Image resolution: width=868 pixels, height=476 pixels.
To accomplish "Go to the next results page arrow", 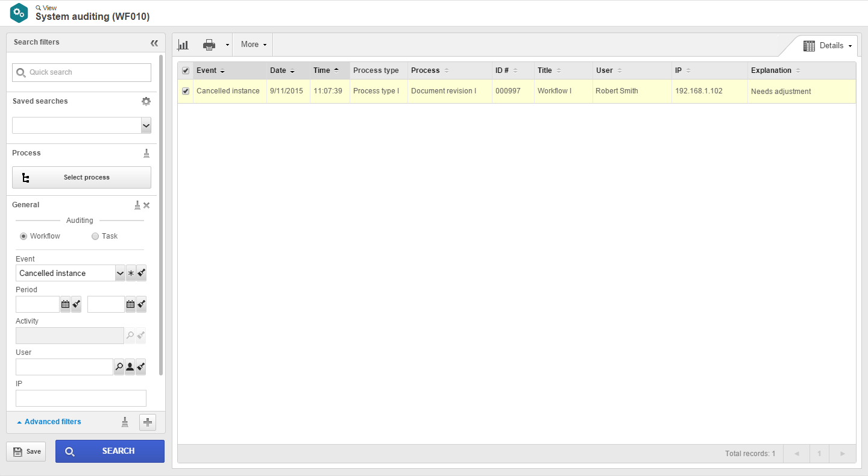I will coord(843,454).
